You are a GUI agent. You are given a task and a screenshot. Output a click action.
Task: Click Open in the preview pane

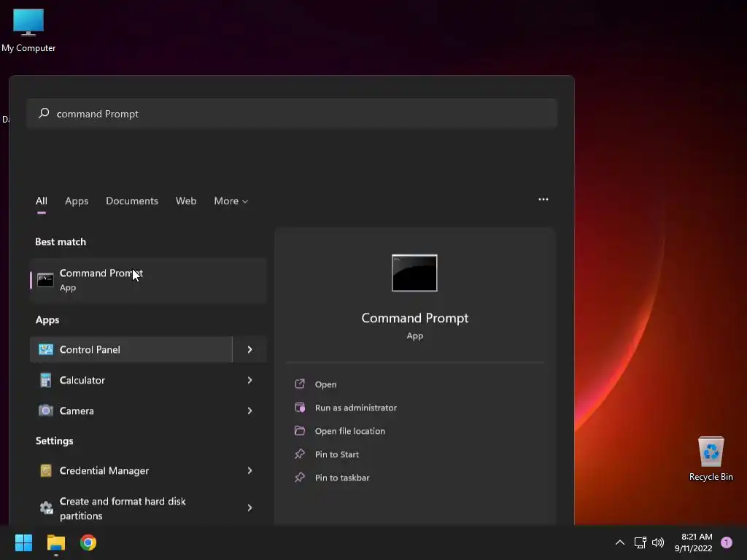point(325,384)
